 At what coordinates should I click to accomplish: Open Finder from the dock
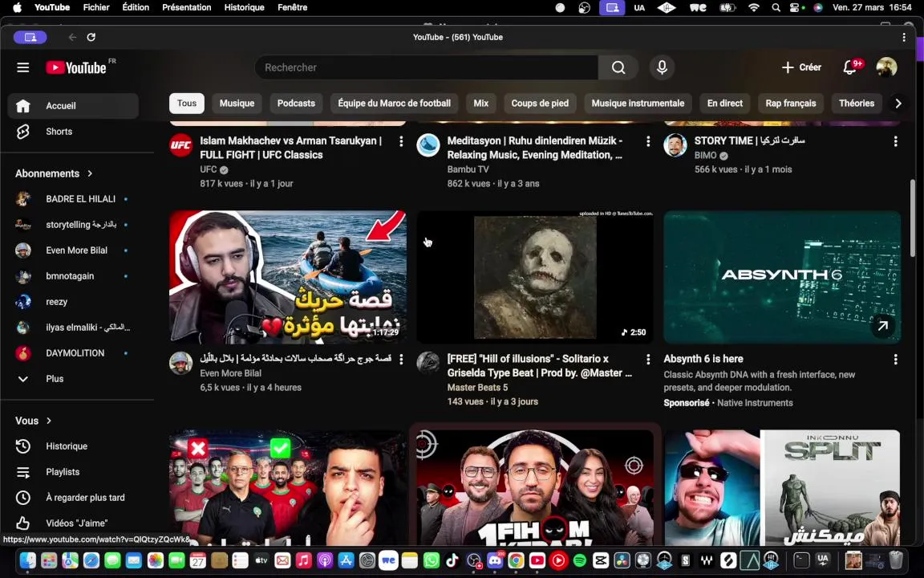(x=28, y=560)
